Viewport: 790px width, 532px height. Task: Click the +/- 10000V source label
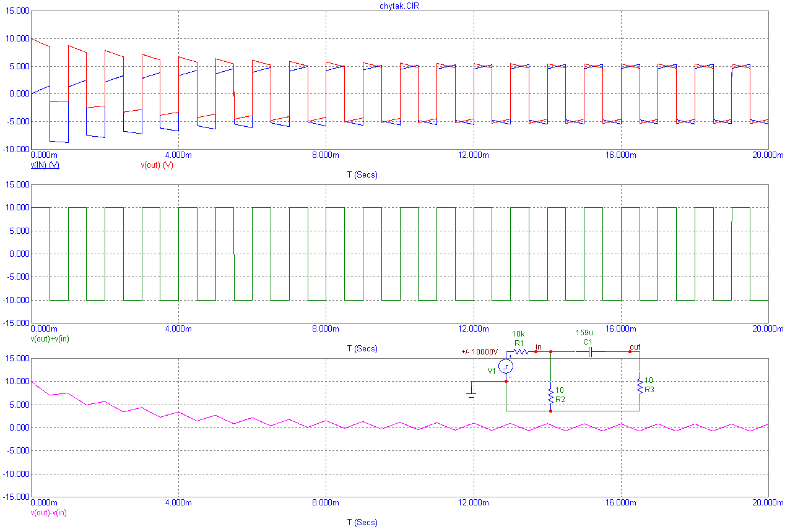point(480,352)
